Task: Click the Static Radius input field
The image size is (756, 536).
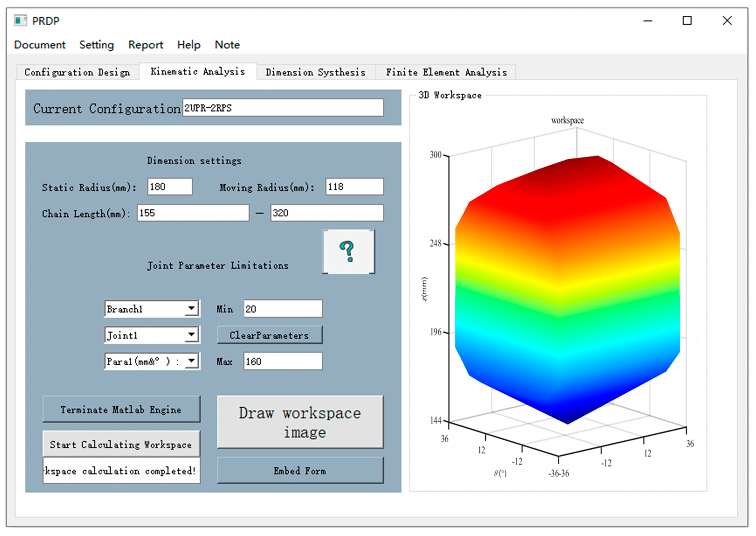Action: pyautogui.click(x=170, y=186)
